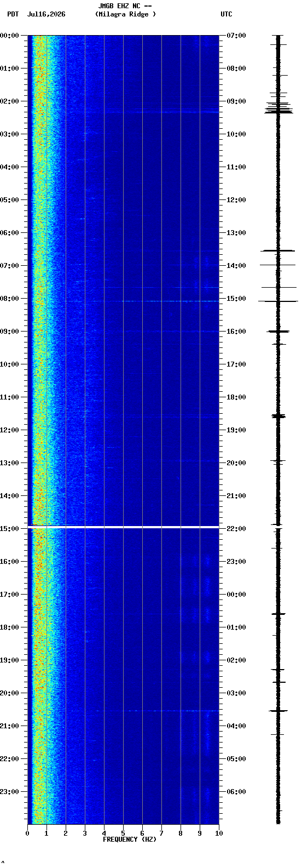This screenshot has width=302, height=868.
Task: Click the seismogram spike near 09:00 PDT
Action: point(278,331)
